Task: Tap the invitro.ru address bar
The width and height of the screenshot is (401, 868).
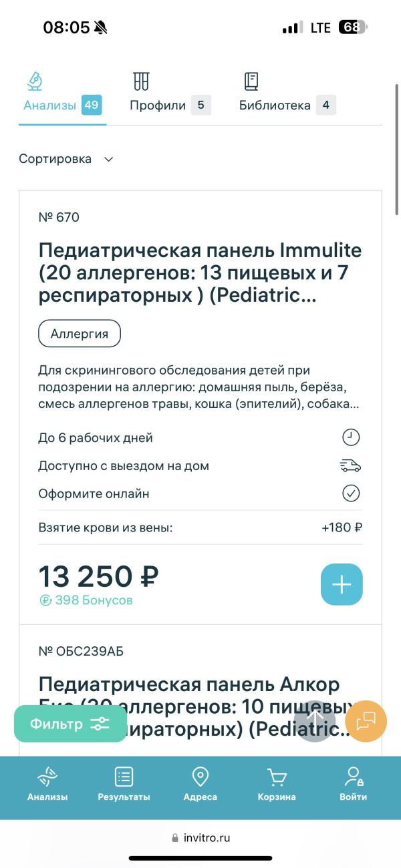Action: tap(200, 837)
